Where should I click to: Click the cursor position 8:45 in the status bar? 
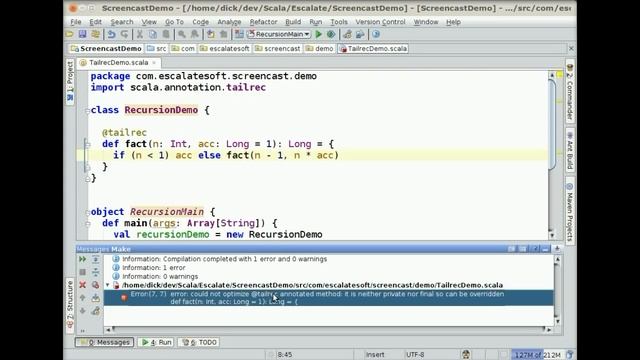(x=285, y=355)
